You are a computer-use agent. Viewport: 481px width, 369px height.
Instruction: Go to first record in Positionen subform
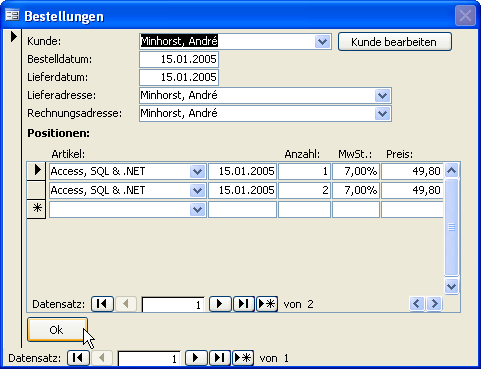[102, 304]
